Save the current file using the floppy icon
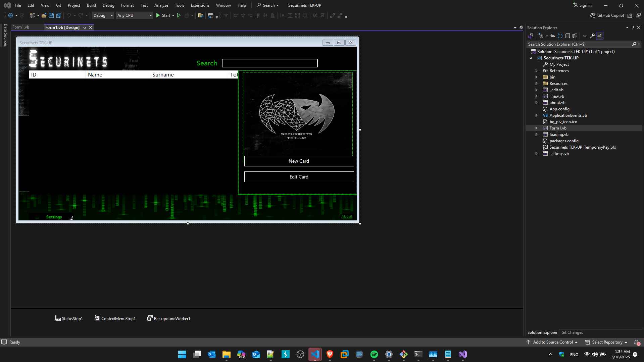Viewport: 644px width, 362px height. (x=51, y=15)
